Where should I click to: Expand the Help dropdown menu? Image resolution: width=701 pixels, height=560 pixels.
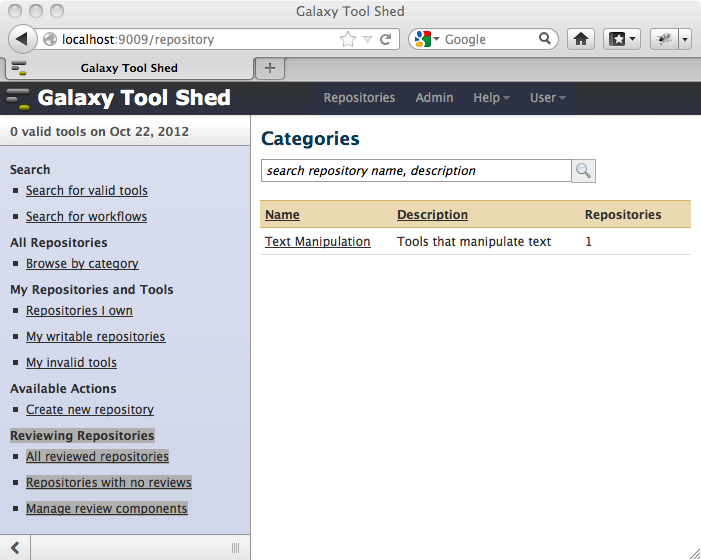coord(491,98)
